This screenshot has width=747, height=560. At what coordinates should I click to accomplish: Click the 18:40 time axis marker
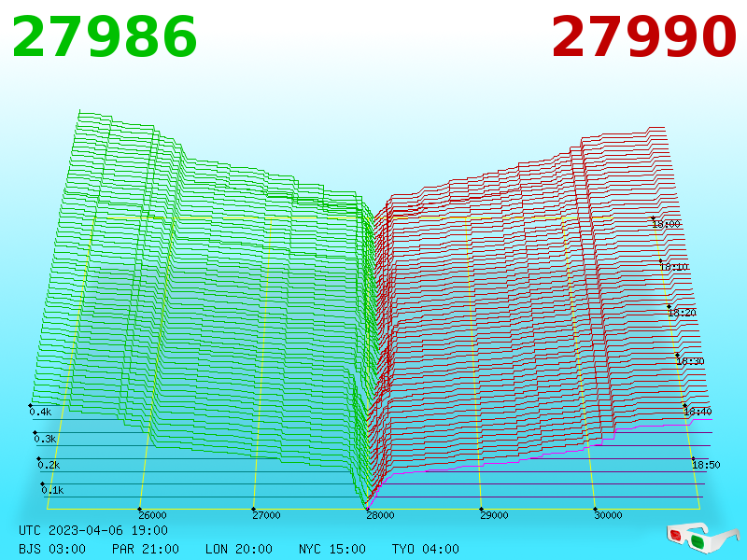tap(698, 412)
